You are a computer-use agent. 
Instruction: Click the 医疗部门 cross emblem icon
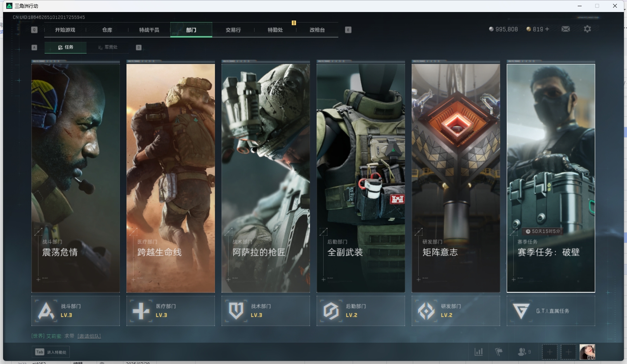(141, 311)
